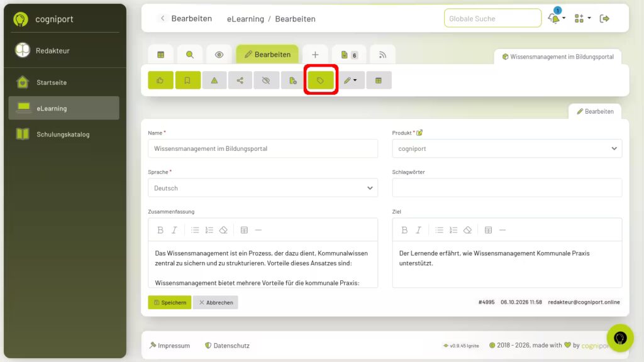Open Schulungskatalog in the sidebar
The image size is (644, 362).
tap(64, 134)
